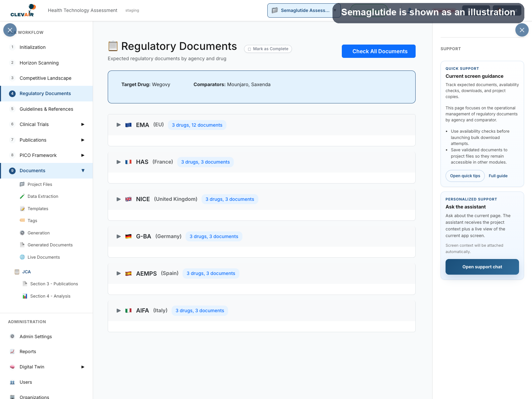
Task: Click the Spanish flag icon beside AEMPS
Action: pos(128,274)
